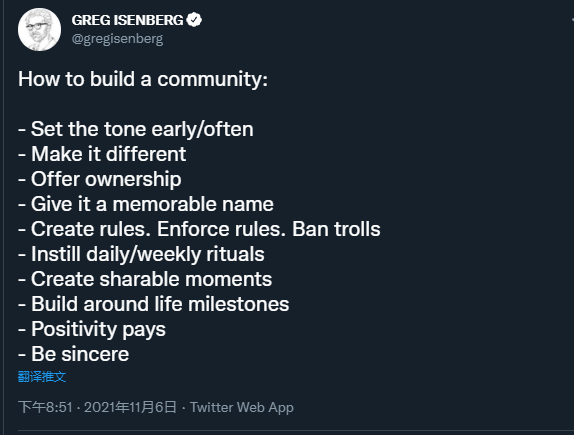Click the 'Offer ownership' line
The width and height of the screenshot is (574, 435).
[100, 179]
